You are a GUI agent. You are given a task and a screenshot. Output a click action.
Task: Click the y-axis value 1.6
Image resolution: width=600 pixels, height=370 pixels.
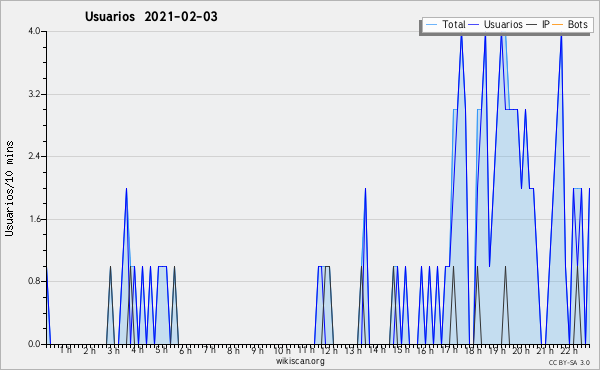click(x=34, y=219)
